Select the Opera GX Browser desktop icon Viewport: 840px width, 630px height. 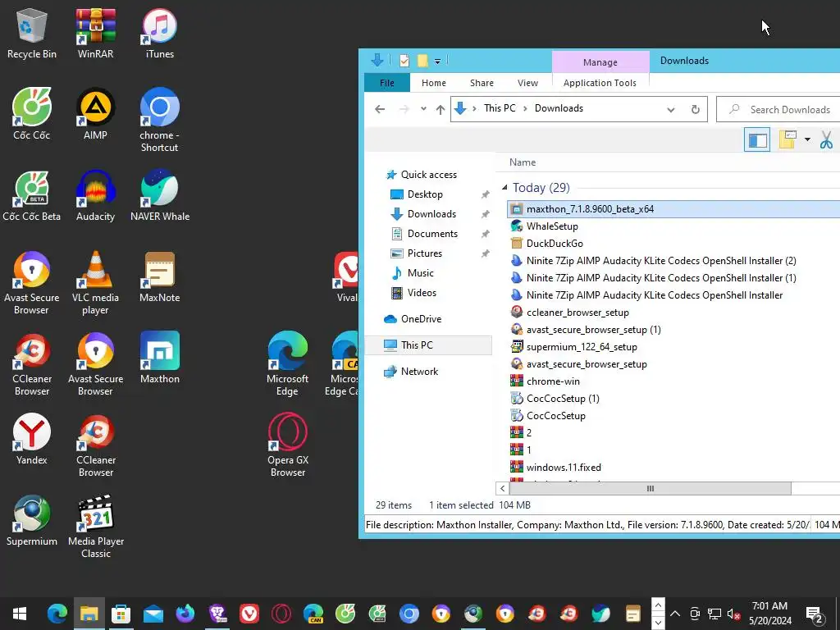pyautogui.click(x=288, y=445)
